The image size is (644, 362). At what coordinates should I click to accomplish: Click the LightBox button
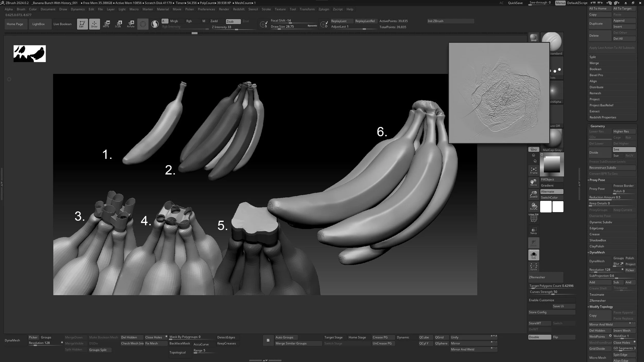click(x=38, y=24)
